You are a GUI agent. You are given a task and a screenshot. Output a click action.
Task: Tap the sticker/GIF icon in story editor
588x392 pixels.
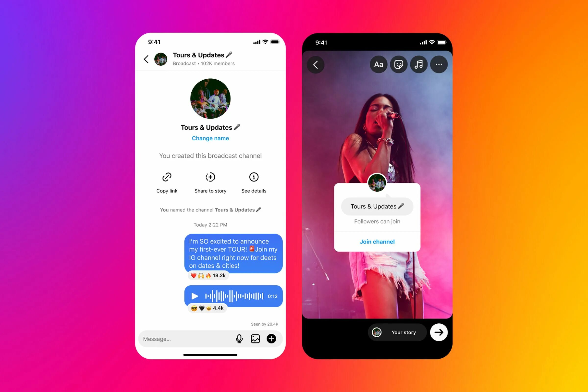[x=398, y=65]
